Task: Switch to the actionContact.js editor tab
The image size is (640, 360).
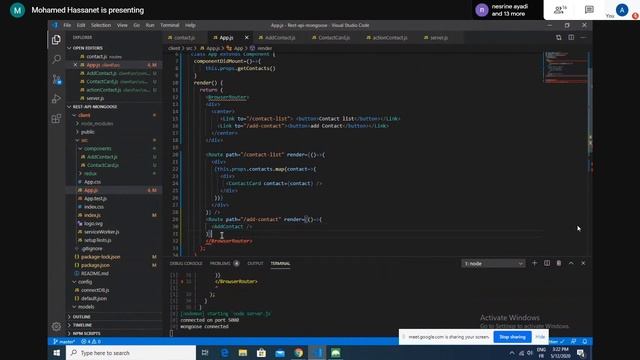Action: [x=389, y=38]
